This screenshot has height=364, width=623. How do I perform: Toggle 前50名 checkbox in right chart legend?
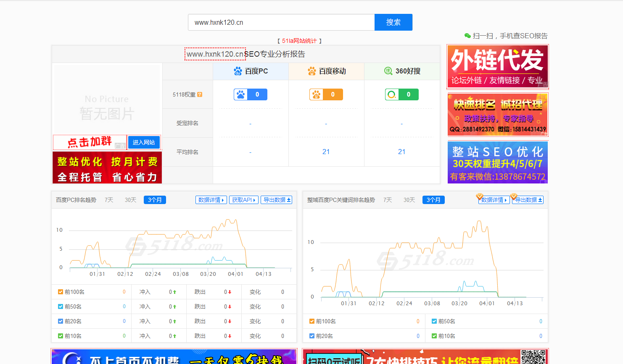pos(434,321)
